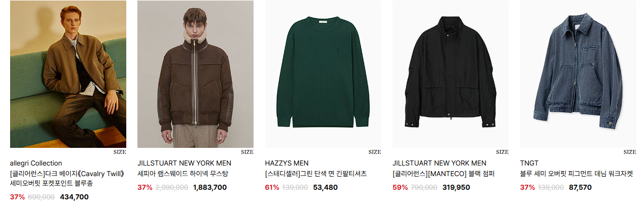Screen dimensions: 644x215
Task: Open the 블루 세미 오버핏 데님 워크자켓 title
Action: 576,174
